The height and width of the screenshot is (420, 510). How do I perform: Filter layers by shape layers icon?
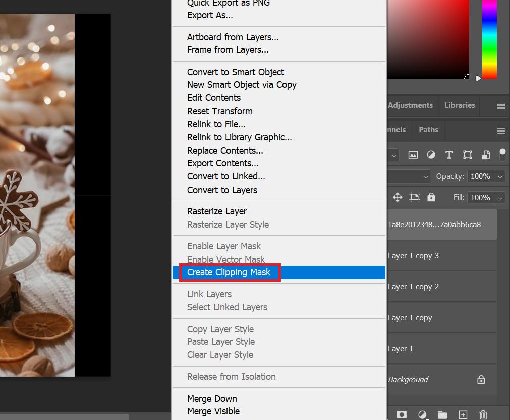pos(468,155)
